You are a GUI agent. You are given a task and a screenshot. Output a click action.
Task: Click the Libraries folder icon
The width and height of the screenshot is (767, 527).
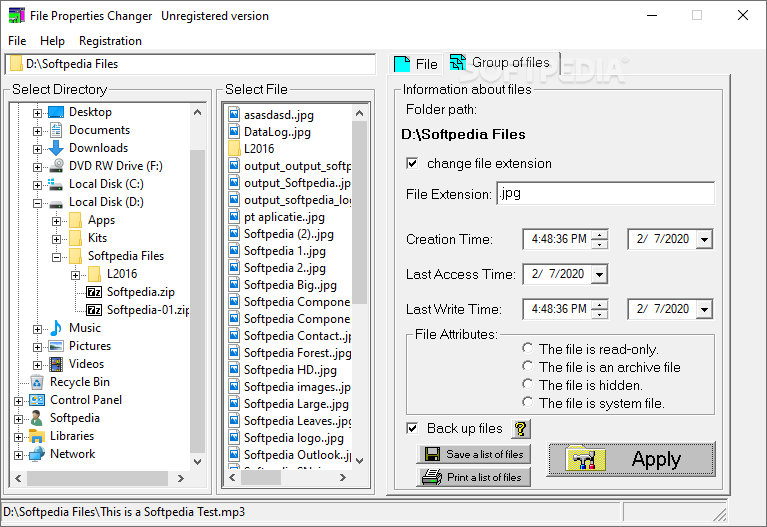[x=37, y=436]
